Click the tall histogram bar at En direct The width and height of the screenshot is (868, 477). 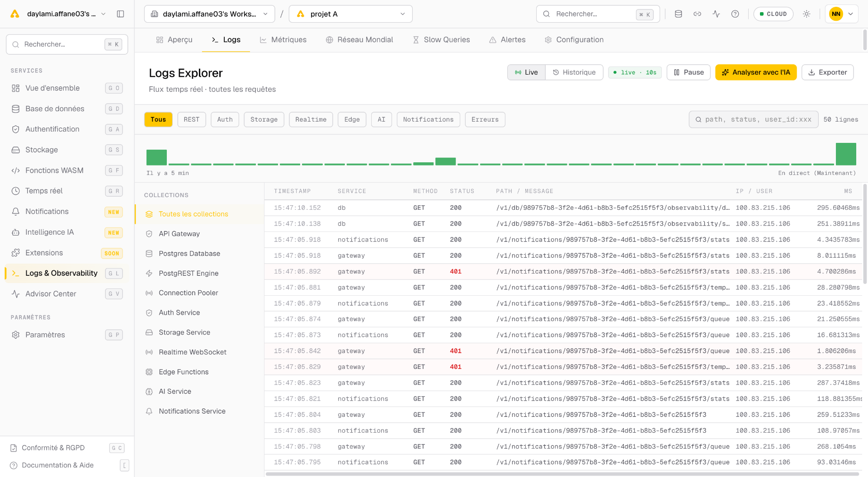846,154
